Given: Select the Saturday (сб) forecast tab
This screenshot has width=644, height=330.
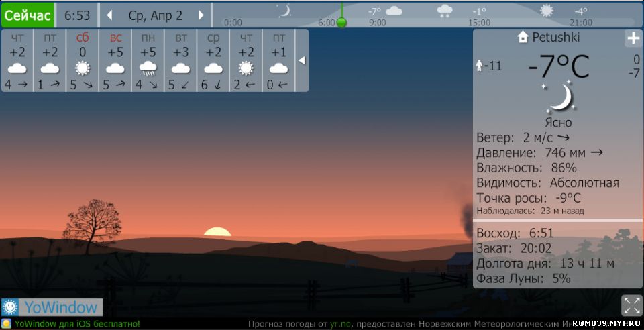Looking at the screenshot, I should [83, 60].
